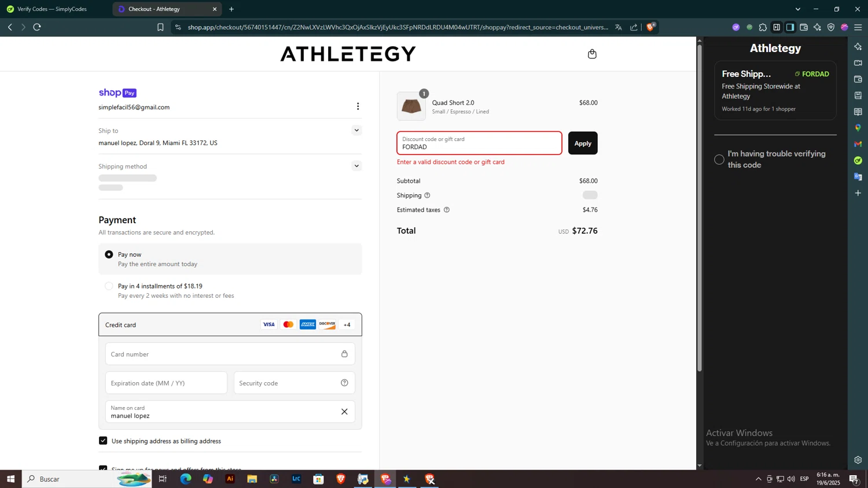
Task: Open the tab search dropdown arrow
Action: (798, 9)
